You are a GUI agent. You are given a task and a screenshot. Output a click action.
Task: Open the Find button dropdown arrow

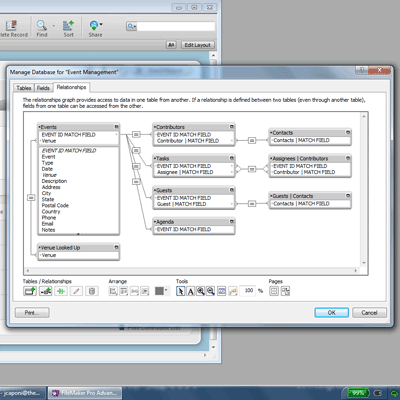pos(53,25)
